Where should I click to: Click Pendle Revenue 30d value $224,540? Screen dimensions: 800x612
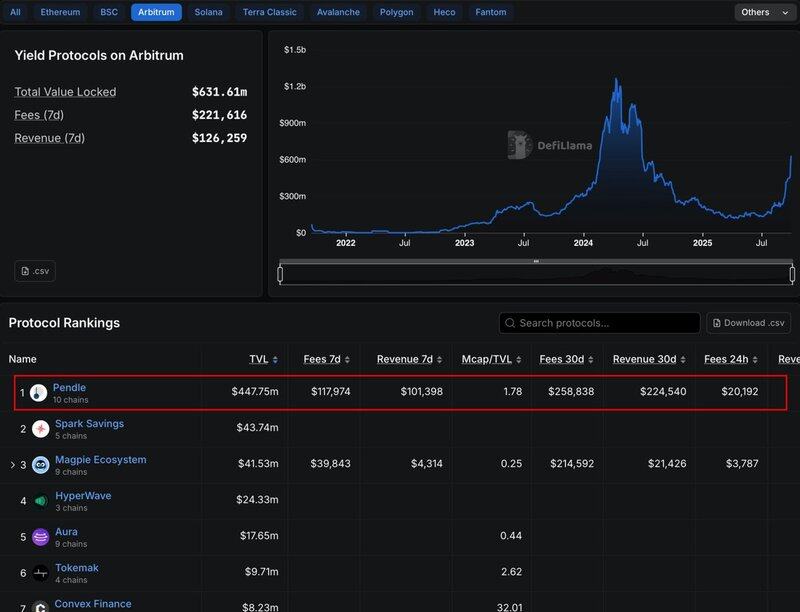663,391
